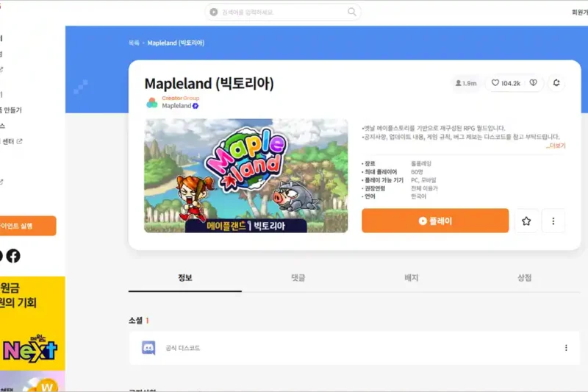588x392 pixels.
Task: Open the Mapleland creator name link
Action: (176, 106)
